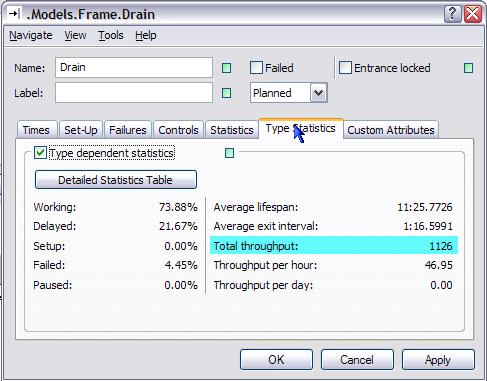This screenshot has width=487, height=381.
Task: Open the Navigate menu
Action: (31, 35)
